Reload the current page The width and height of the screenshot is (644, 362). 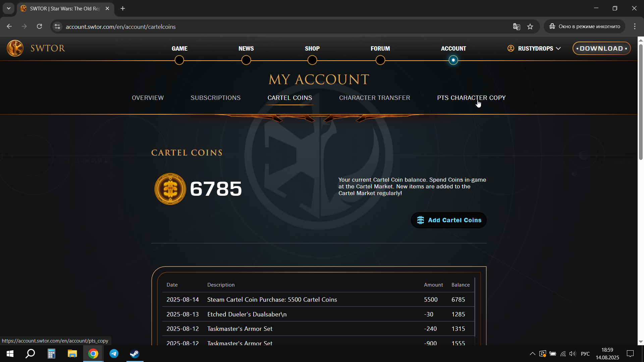[x=39, y=26]
